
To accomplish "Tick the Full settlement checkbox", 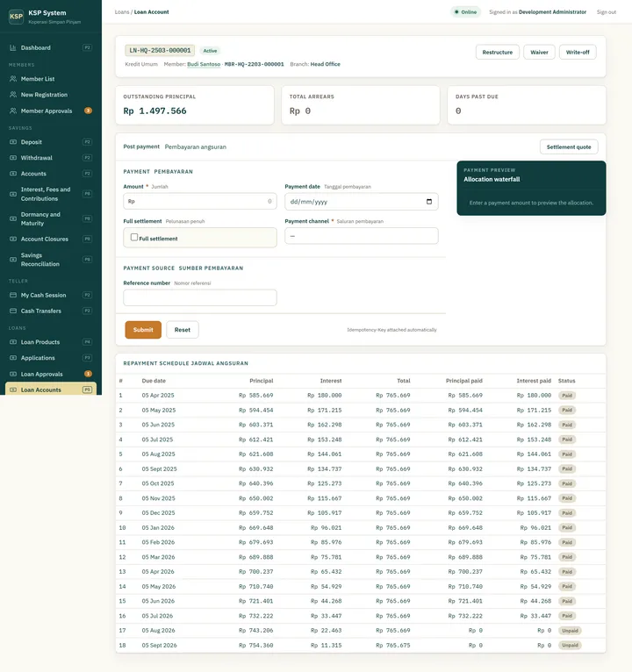I will 134,238.
